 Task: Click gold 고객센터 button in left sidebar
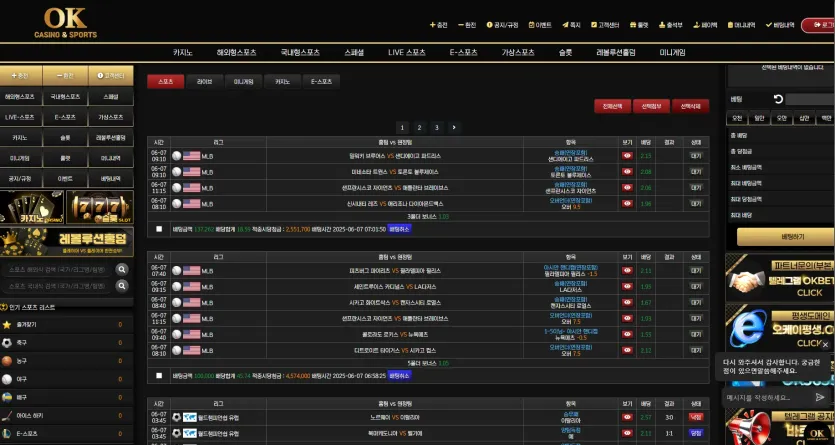click(x=111, y=76)
